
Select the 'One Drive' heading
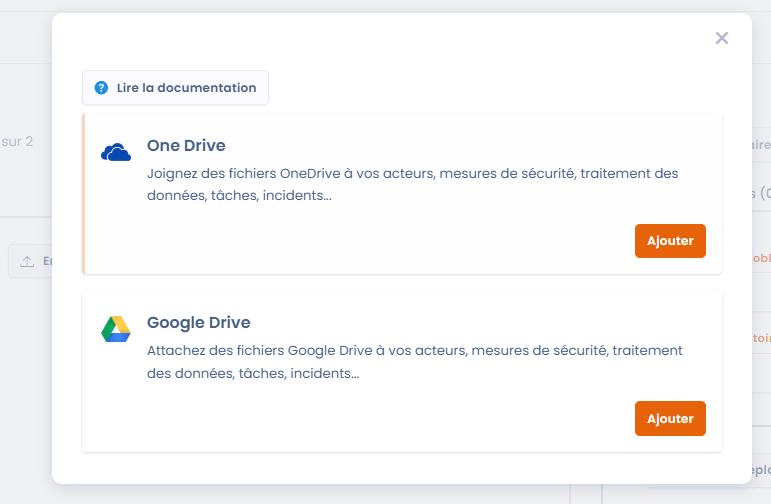[186, 145]
